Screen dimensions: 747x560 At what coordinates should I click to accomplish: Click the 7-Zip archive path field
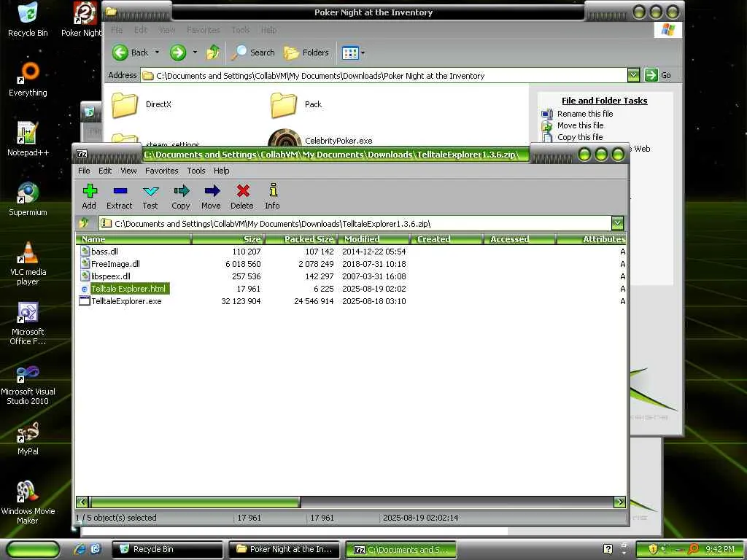tap(355, 223)
